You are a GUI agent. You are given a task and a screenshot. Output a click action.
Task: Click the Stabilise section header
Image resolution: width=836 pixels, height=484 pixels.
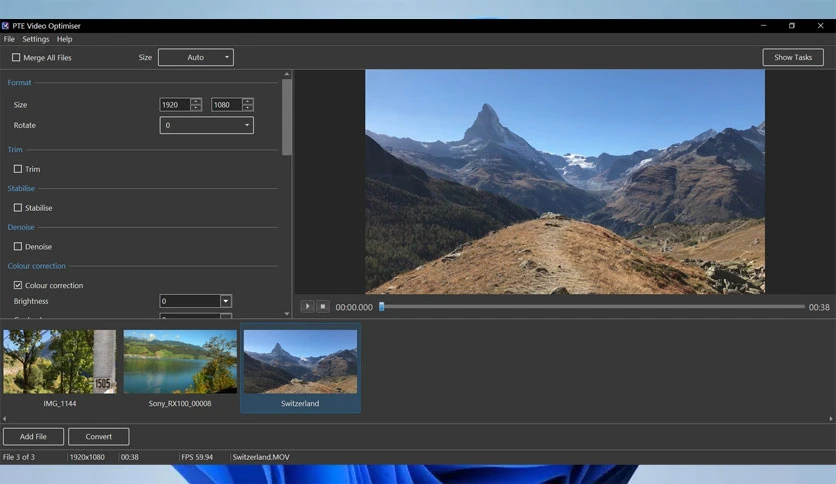coord(21,188)
